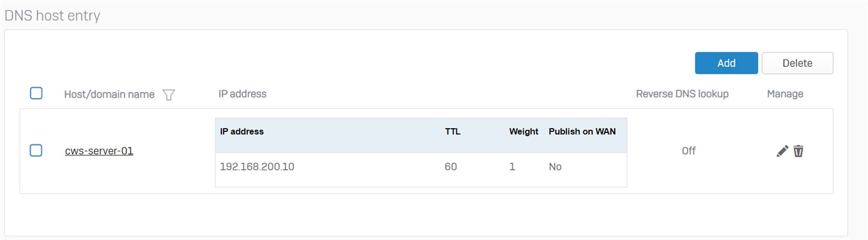The width and height of the screenshot is (868, 240).
Task: Edit cws-server-01 with the pencil icon
Action: coord(782,151)
